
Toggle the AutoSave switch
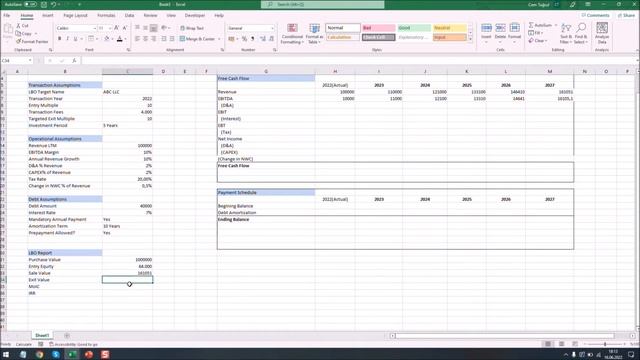pos(30,4)
